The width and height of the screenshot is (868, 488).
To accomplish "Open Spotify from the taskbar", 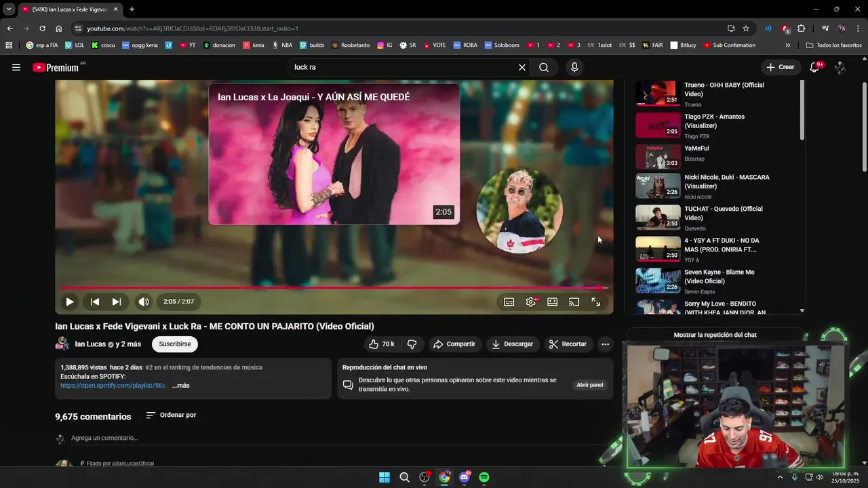I will [x=484, y=477].
